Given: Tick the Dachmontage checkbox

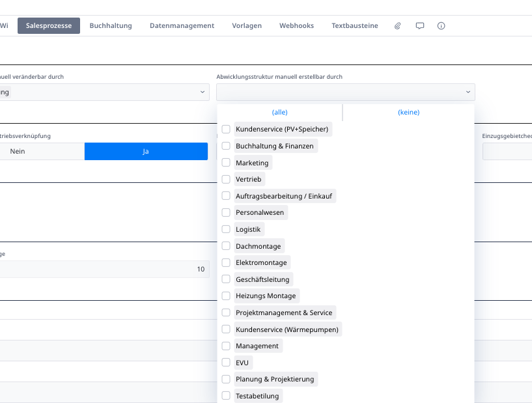Looking at the screenshot, I should coord(226,246).
